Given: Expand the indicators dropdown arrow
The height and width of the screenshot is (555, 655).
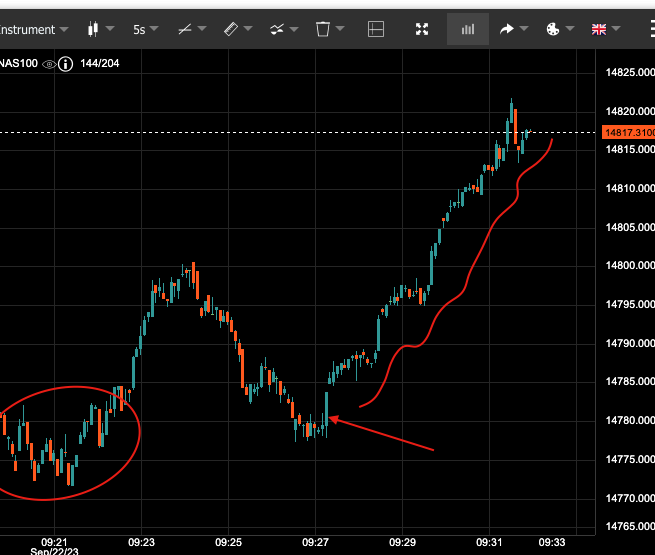Looking at the screenshot, I should pos(294,29).
